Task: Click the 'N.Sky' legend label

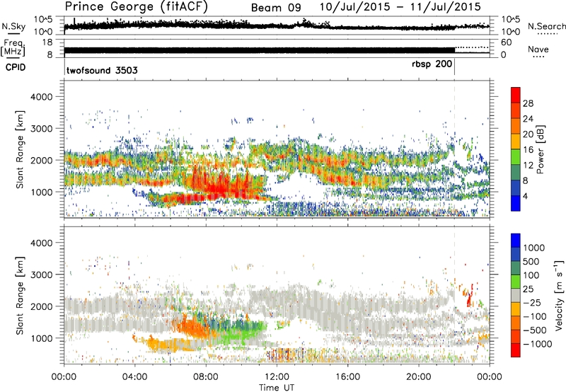Action: tap(13, 26)
